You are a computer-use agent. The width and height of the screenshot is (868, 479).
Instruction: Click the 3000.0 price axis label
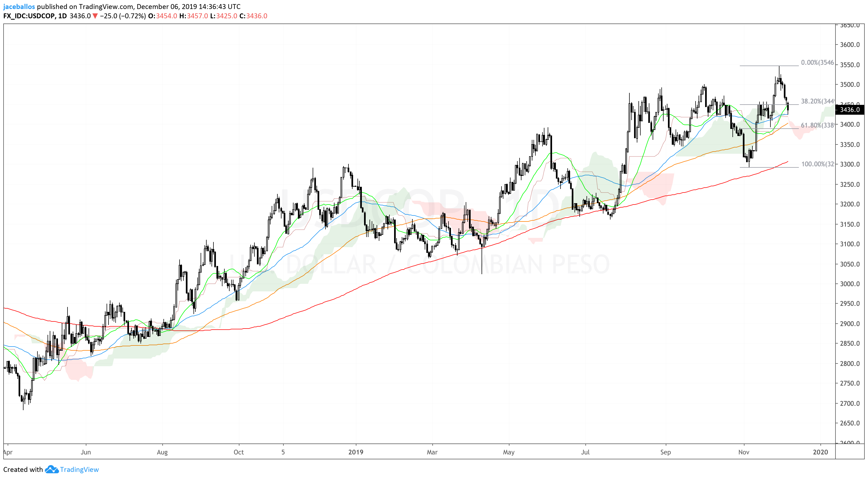click(850, 284)
